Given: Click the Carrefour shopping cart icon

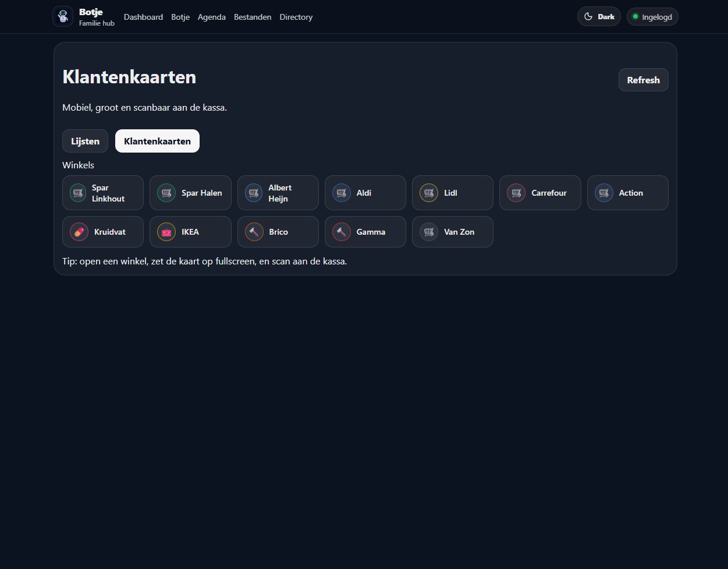Looking at the screenshot, I should 516,193.
